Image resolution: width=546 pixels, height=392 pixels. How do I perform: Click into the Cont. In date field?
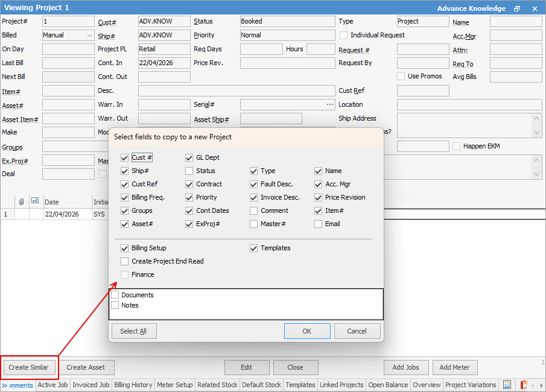pos(164,63)
